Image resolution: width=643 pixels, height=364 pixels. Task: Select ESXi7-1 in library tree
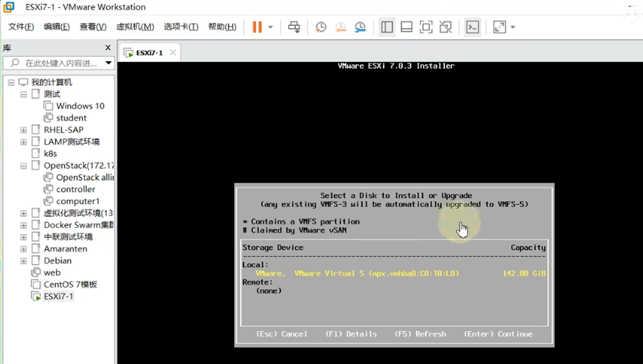[59, 296]
